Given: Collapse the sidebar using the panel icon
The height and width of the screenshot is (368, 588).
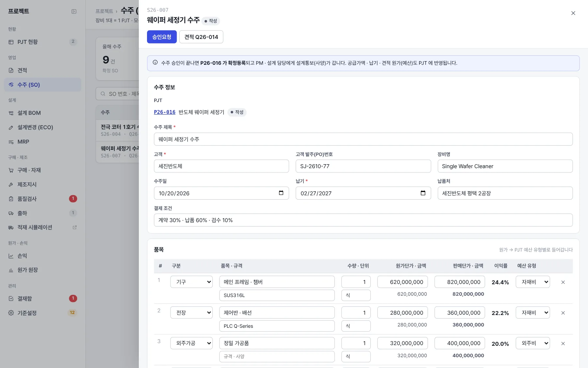Looking at the screenshot, I should pyautogui.click(x=74, y=11).
